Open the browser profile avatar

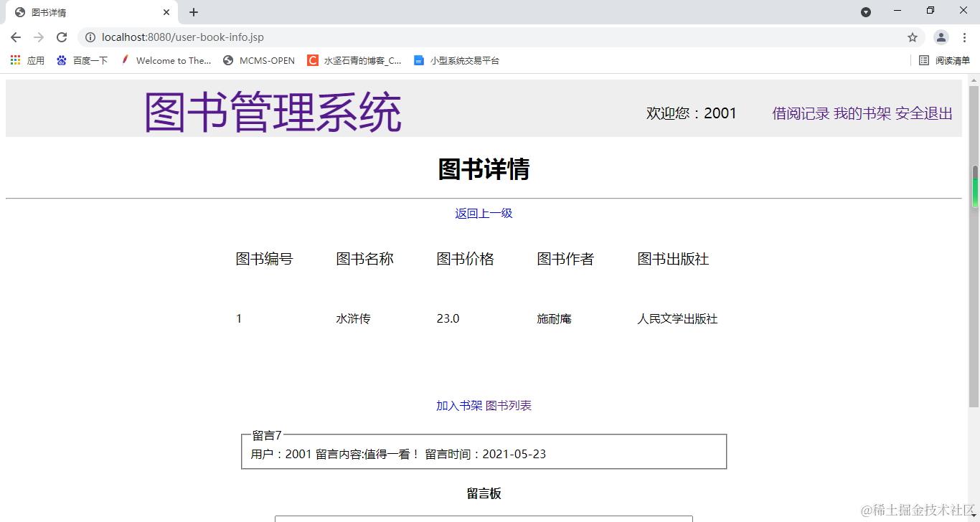[x=941, y=37]
